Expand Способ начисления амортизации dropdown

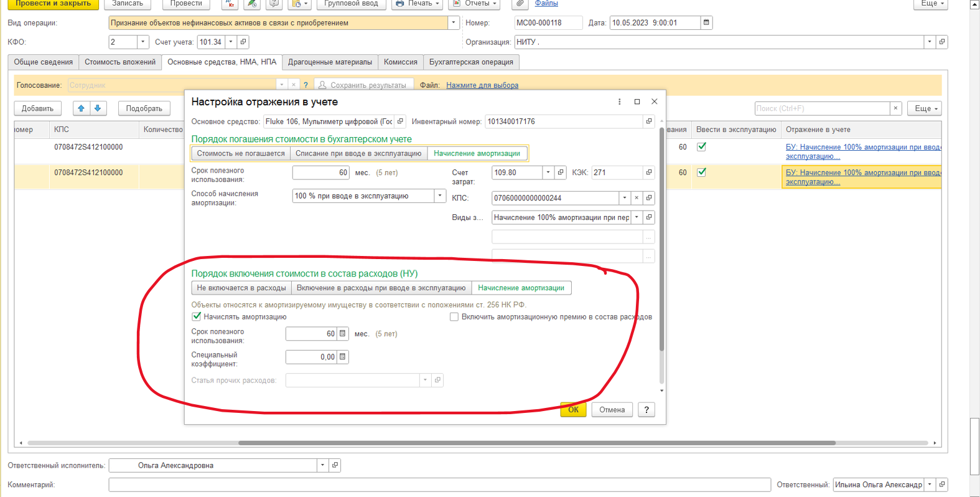point(440,196)
